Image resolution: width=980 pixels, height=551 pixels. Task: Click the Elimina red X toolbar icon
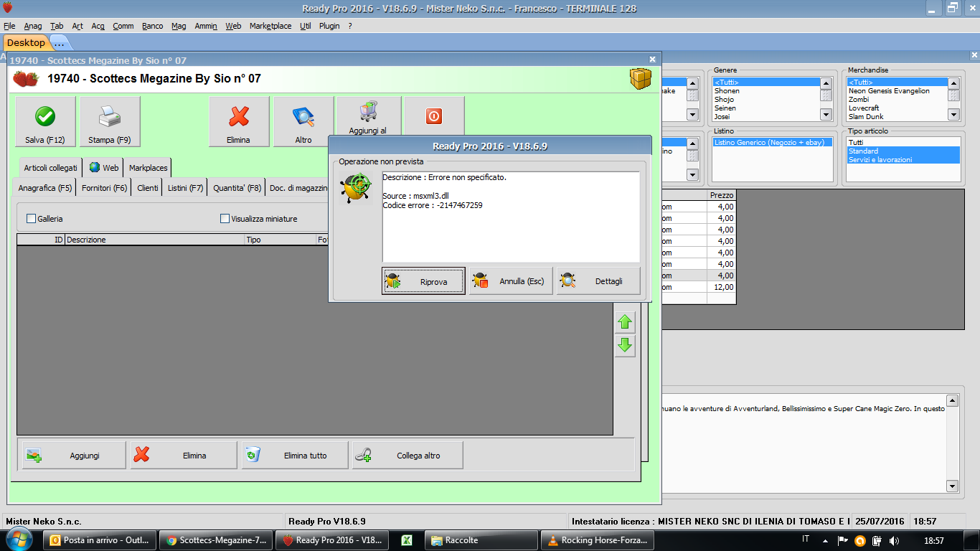238,116
